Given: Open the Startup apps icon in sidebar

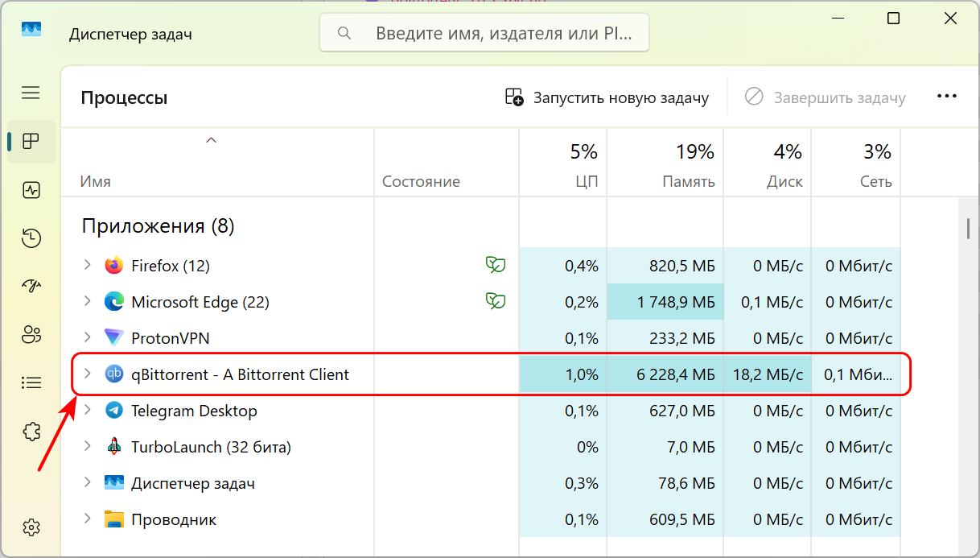Looking at the screenshot, I should tap(31, 286).
